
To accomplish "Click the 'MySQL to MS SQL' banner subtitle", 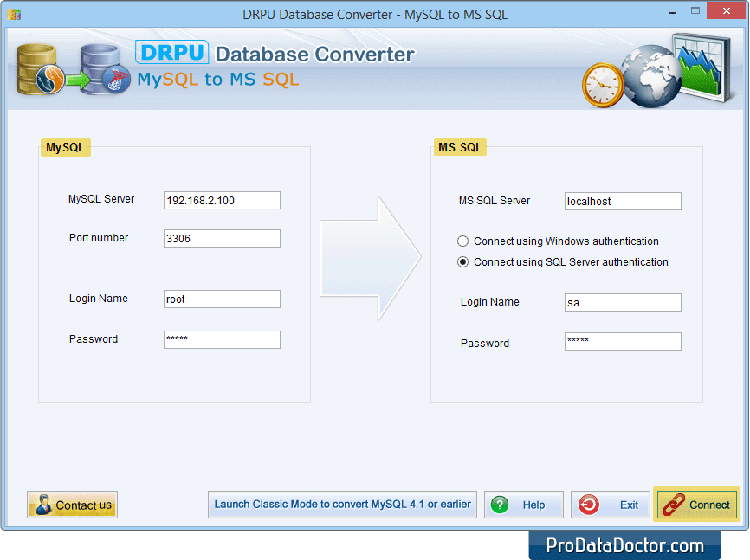I will click(x=218, y=80).
